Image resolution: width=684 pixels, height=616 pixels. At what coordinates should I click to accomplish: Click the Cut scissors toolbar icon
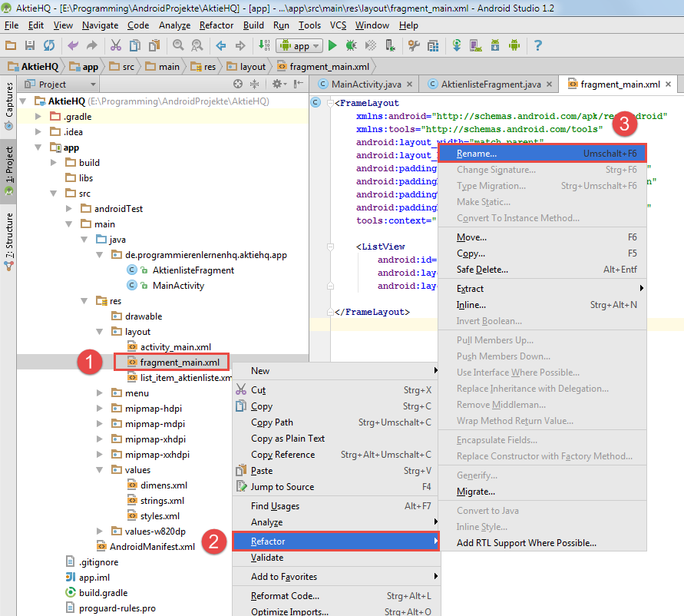(116, 45)
